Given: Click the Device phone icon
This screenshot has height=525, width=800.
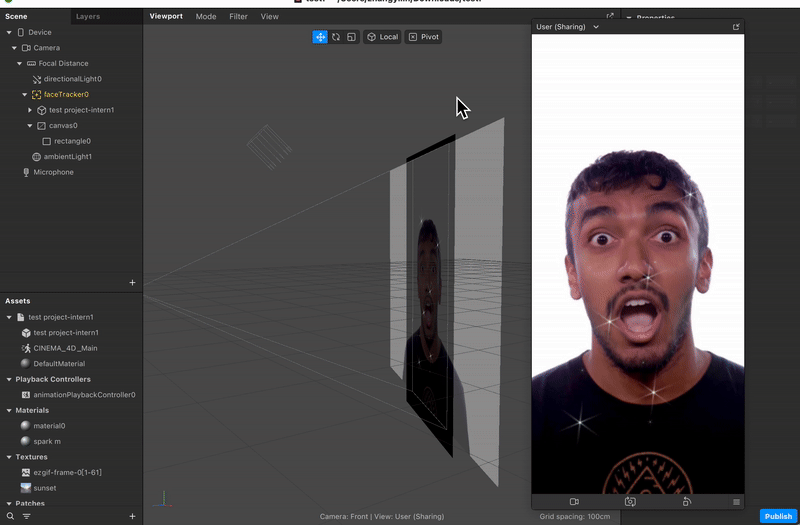Looking at the screenshot, I should click(20, 32).
